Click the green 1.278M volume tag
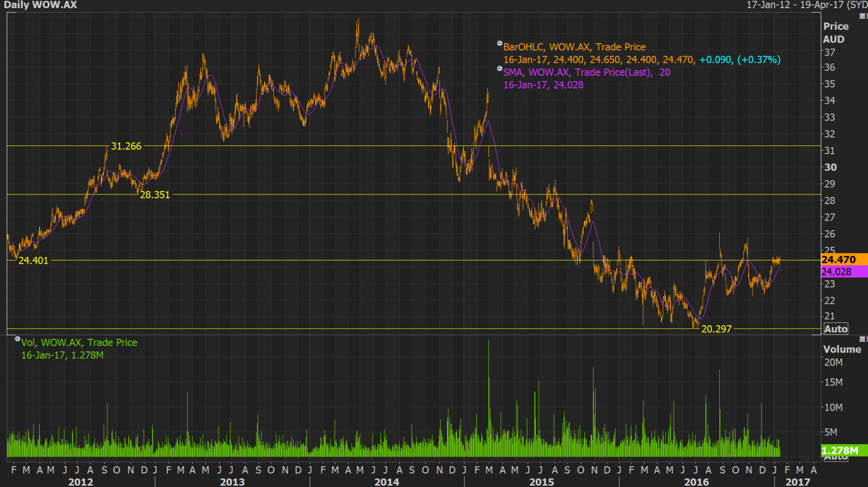Viewport: 868px width, 487px height. tap(844, 451)
